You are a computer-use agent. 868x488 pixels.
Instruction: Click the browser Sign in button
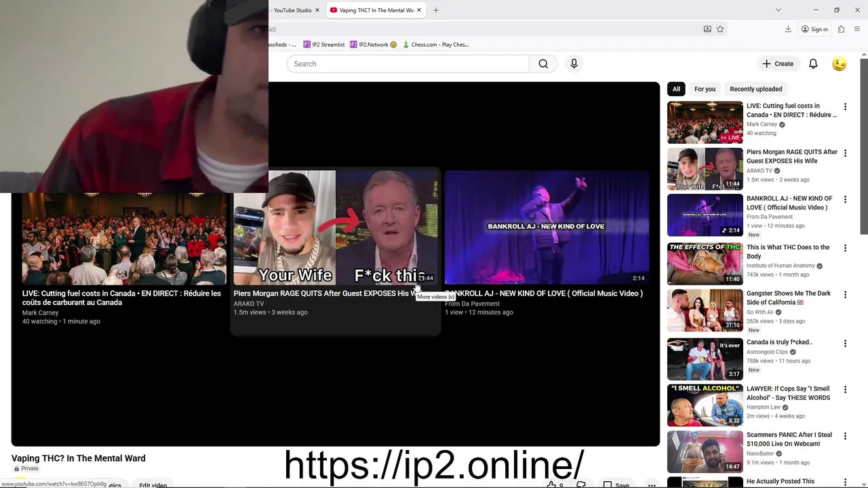click(814, 29)
